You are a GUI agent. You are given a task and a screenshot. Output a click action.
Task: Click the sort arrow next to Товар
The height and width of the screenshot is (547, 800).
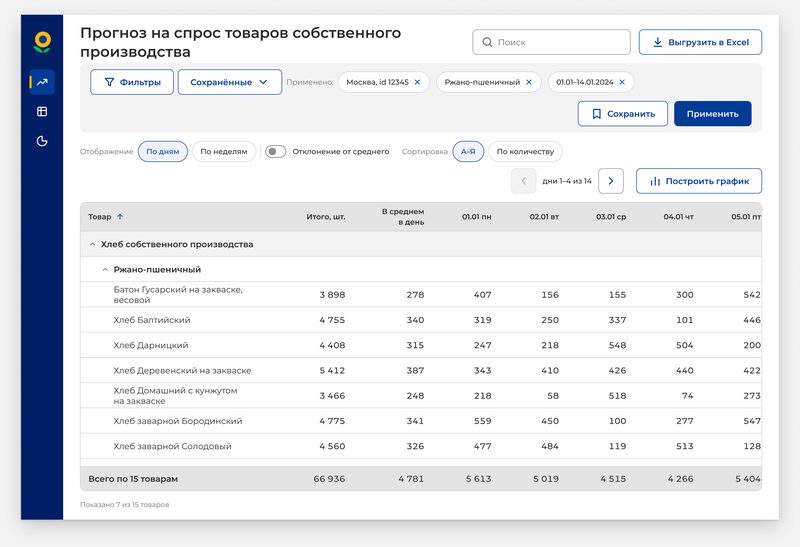pyautogui.click(x=120, y=216)
